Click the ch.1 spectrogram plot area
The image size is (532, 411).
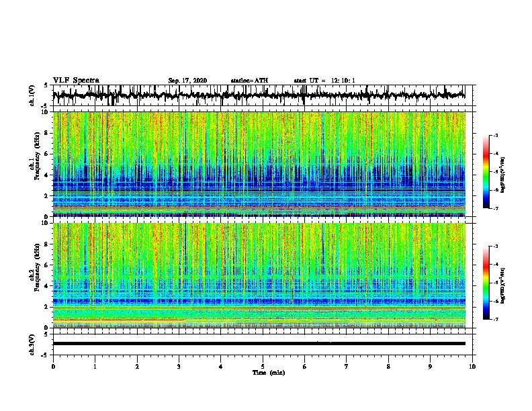click(259, 164)
